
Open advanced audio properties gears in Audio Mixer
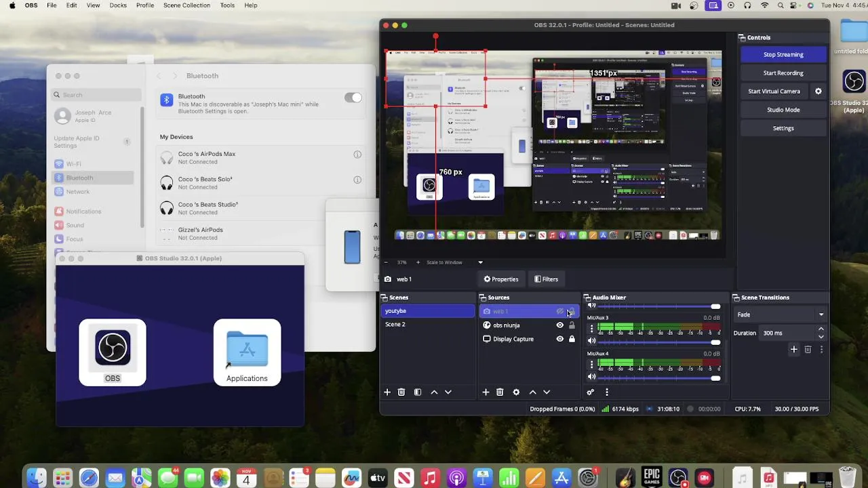pyautogui.click(x=591, y=392)
